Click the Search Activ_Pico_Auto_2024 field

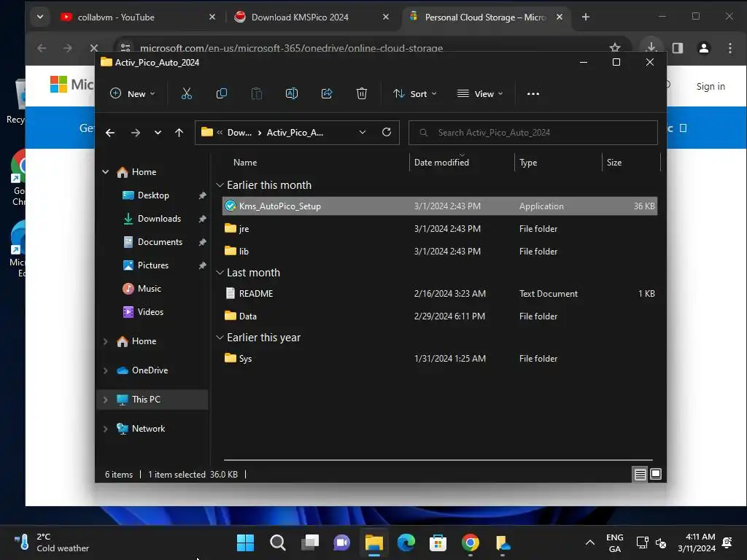(533, 133)
